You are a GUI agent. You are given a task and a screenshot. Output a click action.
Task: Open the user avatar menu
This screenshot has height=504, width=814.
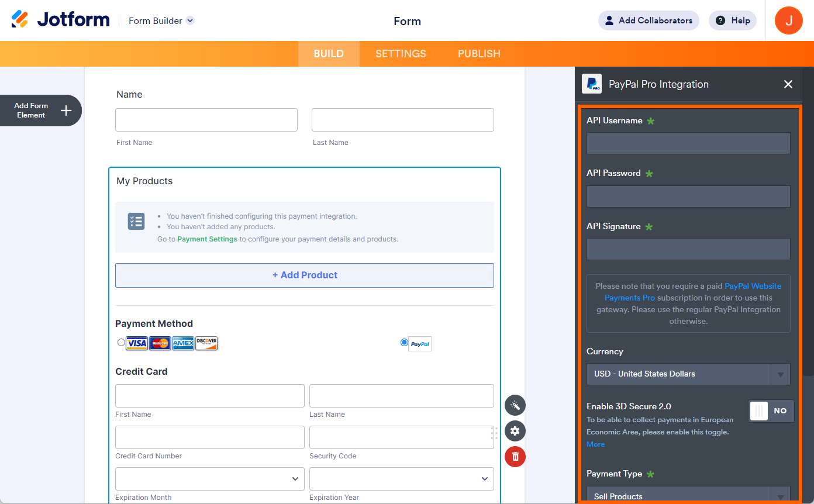788,20
